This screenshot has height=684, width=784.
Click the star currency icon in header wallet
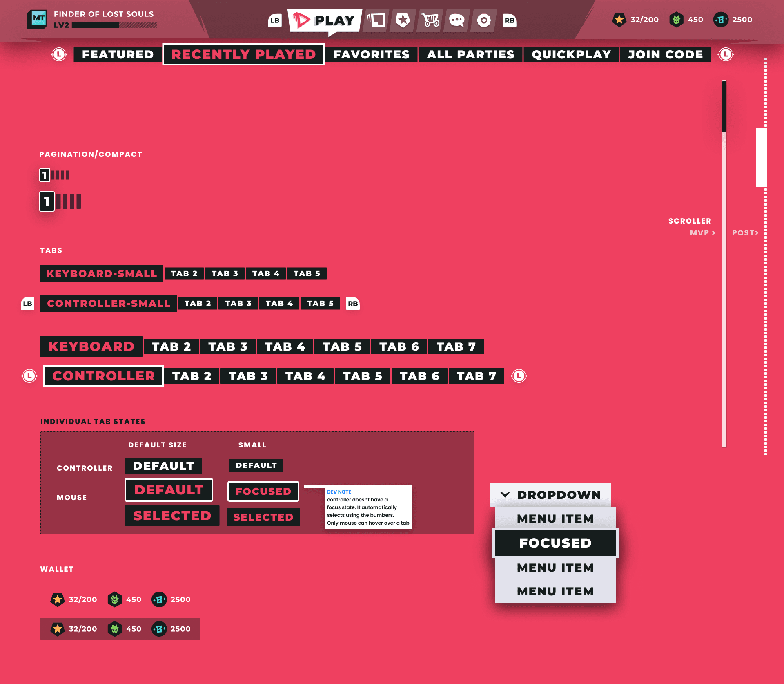(x=619, y=20)
